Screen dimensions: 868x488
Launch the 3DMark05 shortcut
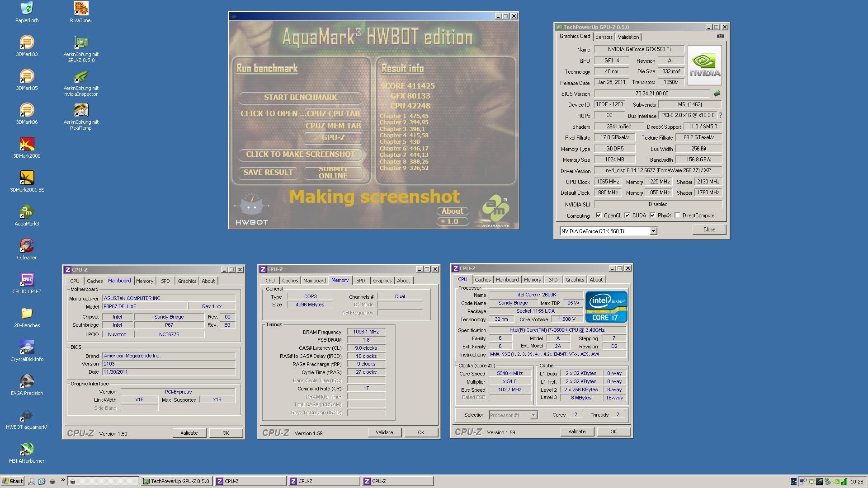[27, 76]
